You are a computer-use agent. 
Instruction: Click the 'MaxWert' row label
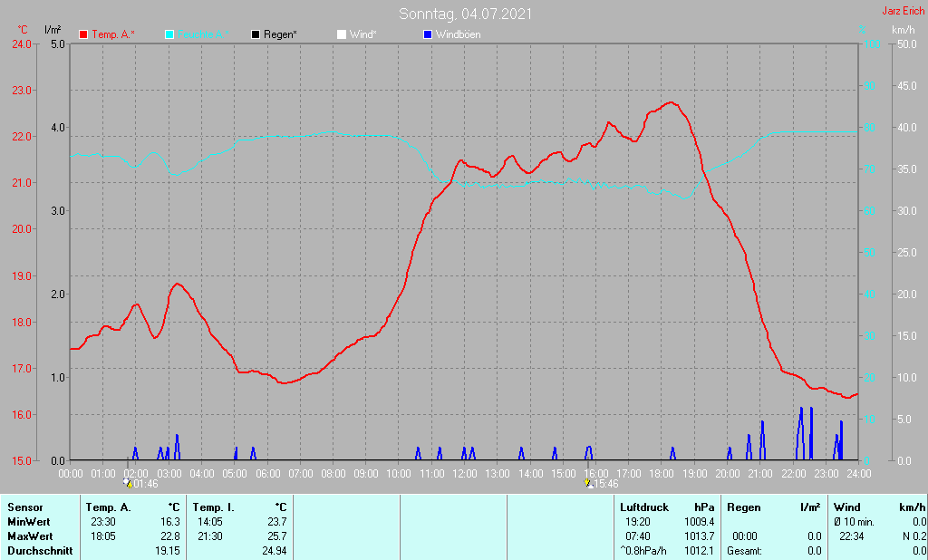pyautogui.click(x=30, y=536)
